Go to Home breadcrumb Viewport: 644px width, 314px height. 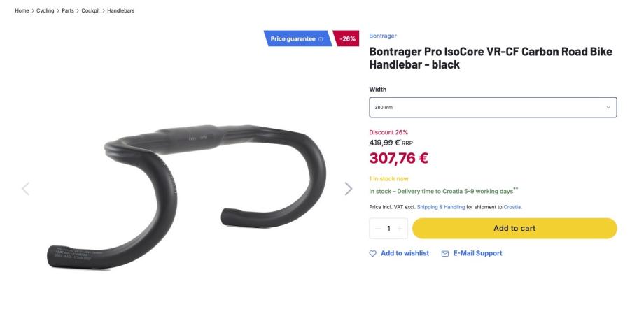22,10
